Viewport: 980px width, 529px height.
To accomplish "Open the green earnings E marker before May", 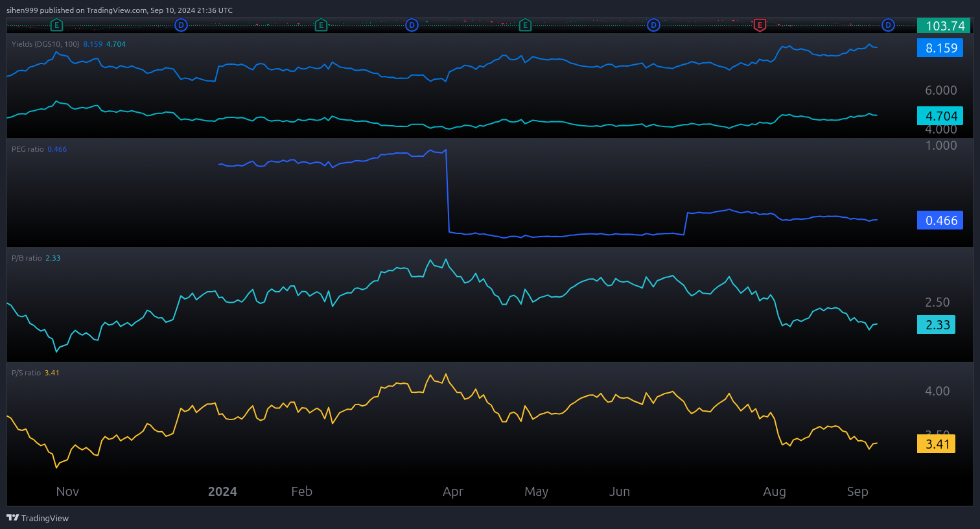I will [526, 25].
